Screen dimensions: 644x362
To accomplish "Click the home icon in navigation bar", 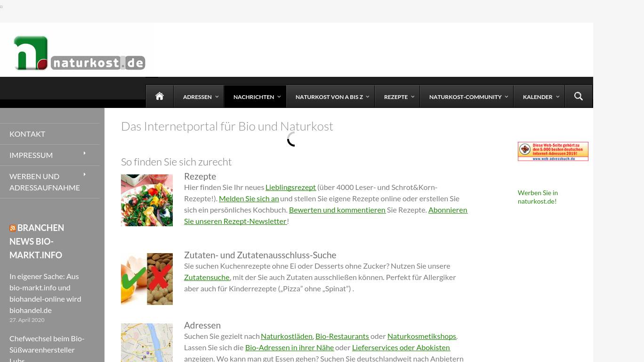I will tap(160, 97).
